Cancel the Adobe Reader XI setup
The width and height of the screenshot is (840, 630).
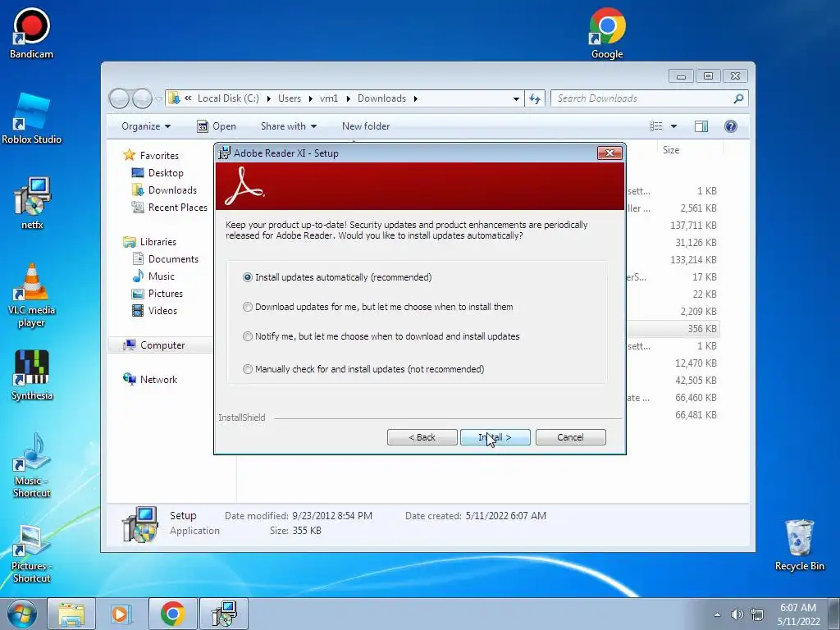571,437
